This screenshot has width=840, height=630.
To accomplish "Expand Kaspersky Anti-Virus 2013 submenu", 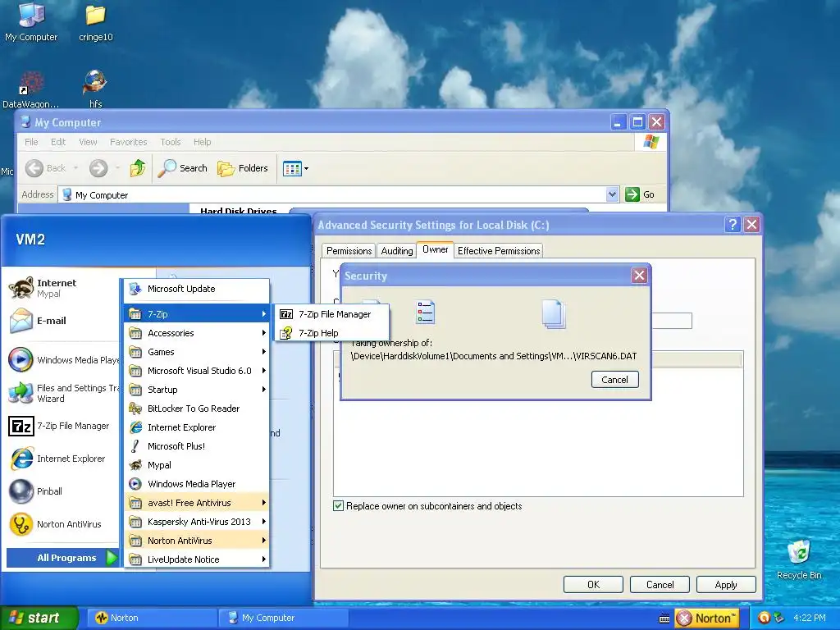I will pos(197,521).
